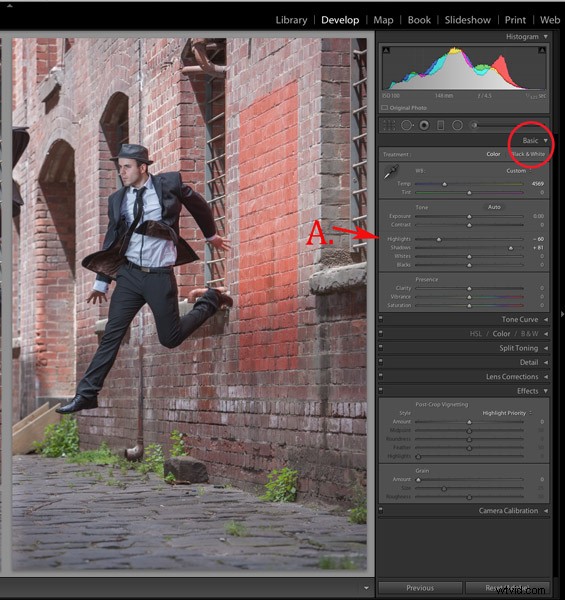Switch off the Camera Calibration panel
This screenshot has height=600, width=565.
tap(381, 510)
